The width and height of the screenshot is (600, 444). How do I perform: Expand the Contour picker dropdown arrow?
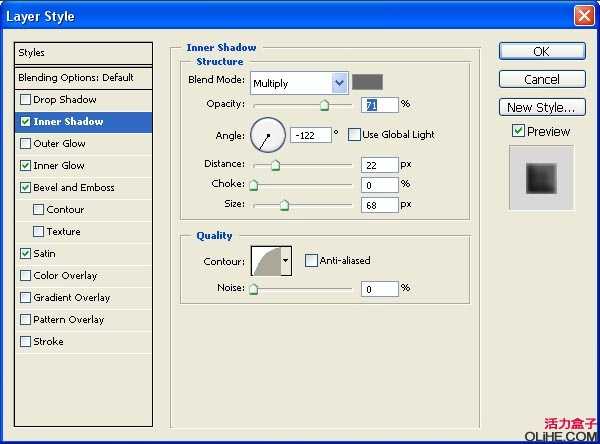tap(286, 261)
